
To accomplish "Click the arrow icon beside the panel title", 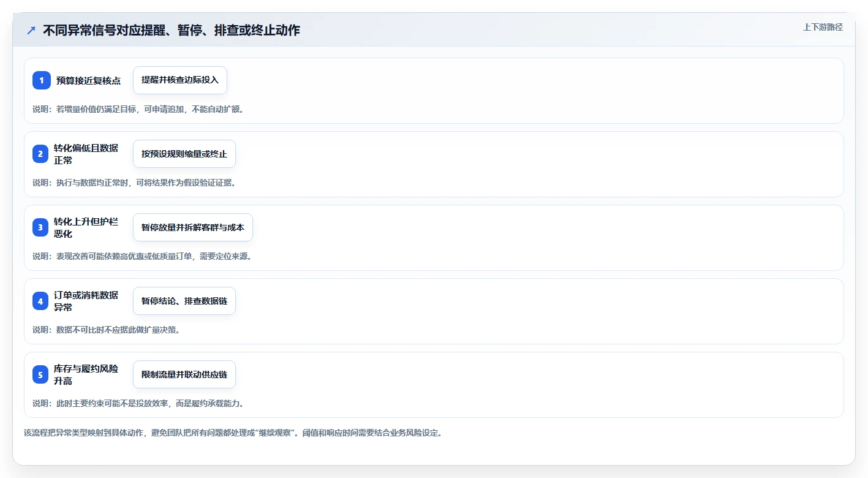I will coord(31,30).
